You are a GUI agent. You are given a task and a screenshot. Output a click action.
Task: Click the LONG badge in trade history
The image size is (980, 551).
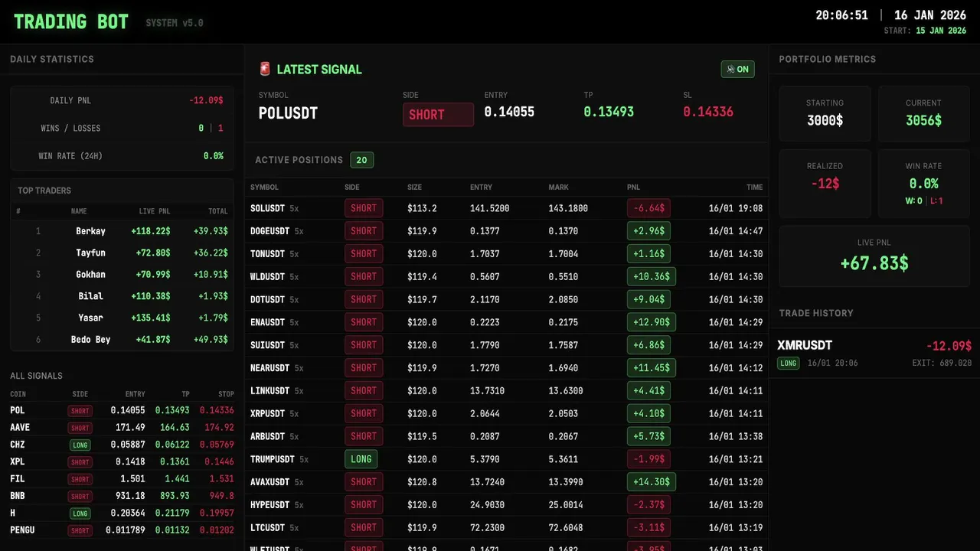coord(789,363)
